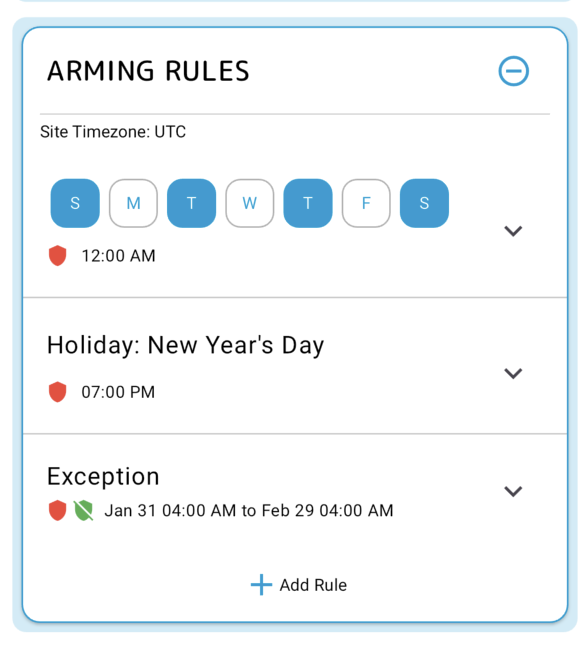The image size is (588, 646).
Task: Toggle Thursday day button off
Action: click(308, 203)
